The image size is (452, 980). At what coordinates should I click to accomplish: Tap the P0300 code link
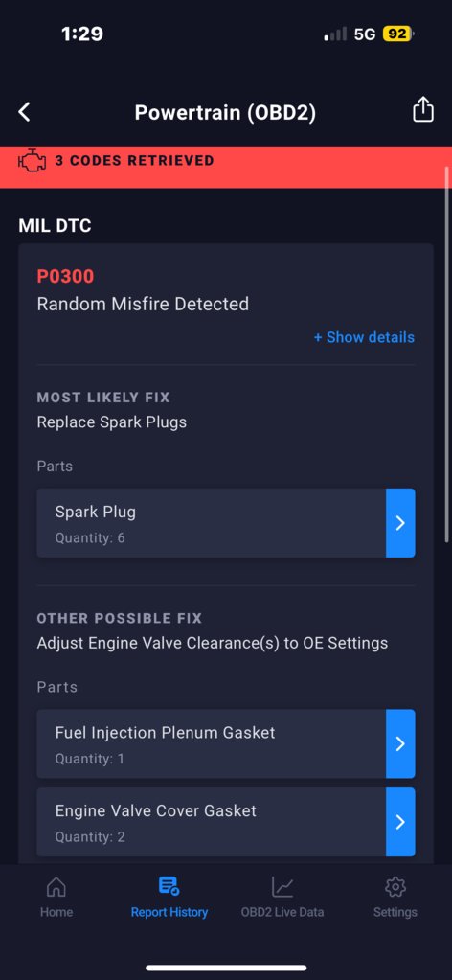[66, 276]
